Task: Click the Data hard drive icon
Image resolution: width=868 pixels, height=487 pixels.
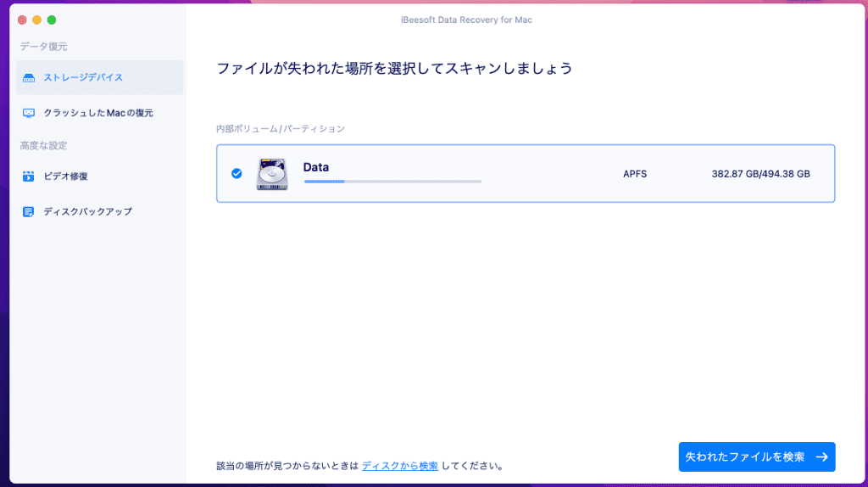Action: [272, 174]
